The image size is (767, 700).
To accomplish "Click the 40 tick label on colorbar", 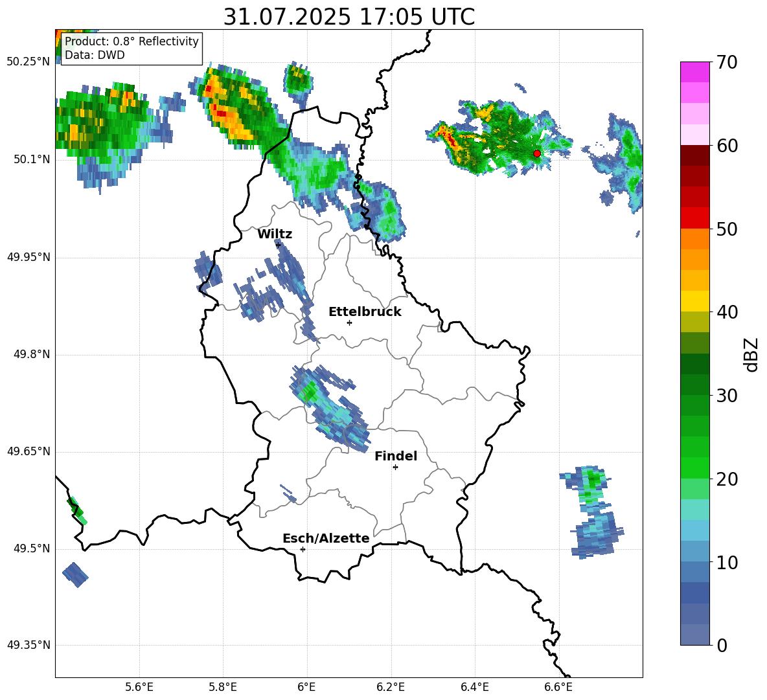I will tap(727, 312).
